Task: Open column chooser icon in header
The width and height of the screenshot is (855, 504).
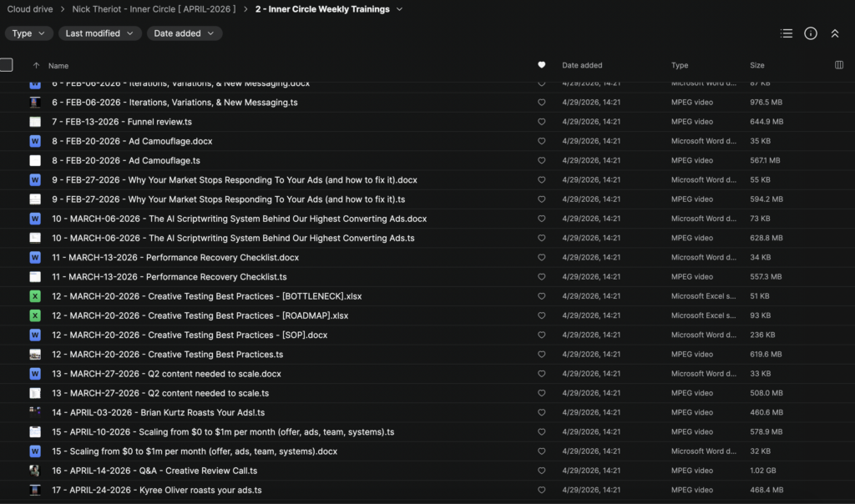Action: [x=838, y=65]
